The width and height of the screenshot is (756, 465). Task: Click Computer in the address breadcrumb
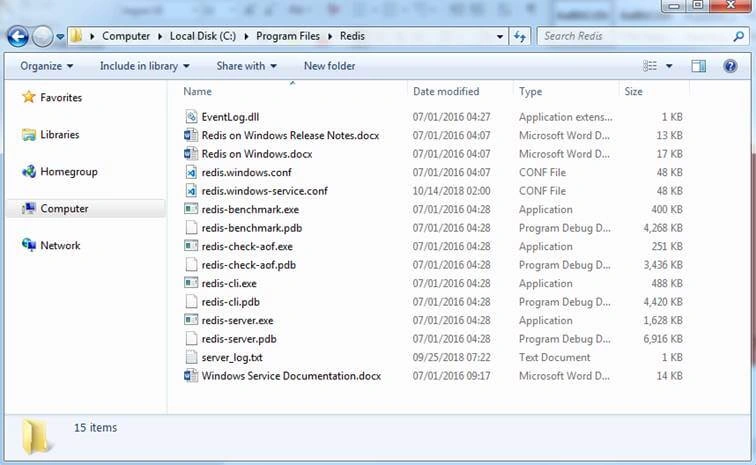pos(126,36)
